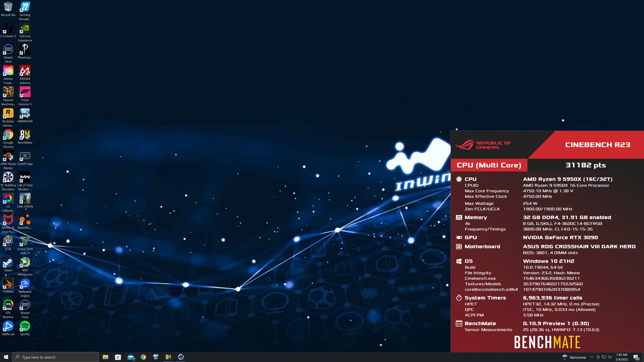Open 3DMark desktop shortcut
This screenshot has width=644, height=362.
(x=8, y=286)
